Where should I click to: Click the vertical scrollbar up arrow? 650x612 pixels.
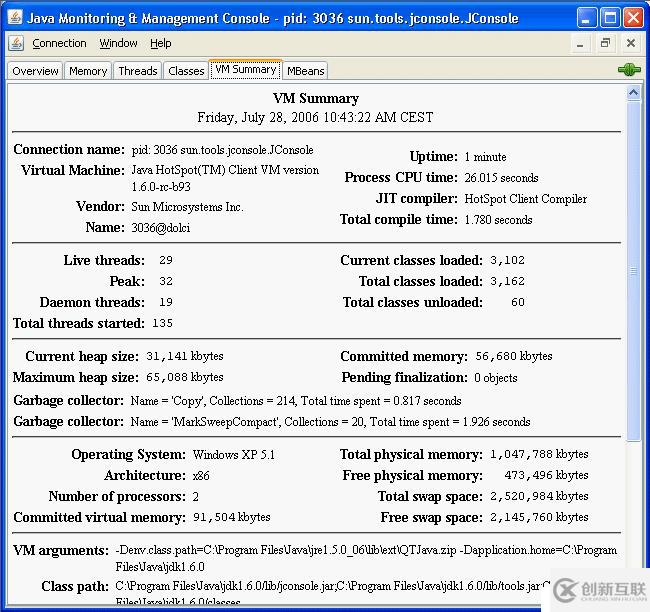pos(633,93)
